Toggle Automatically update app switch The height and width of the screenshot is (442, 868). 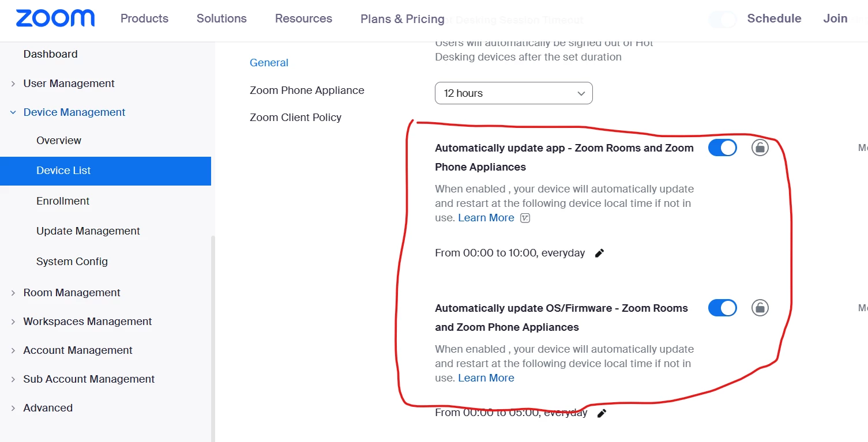click(x=723, y=148)
